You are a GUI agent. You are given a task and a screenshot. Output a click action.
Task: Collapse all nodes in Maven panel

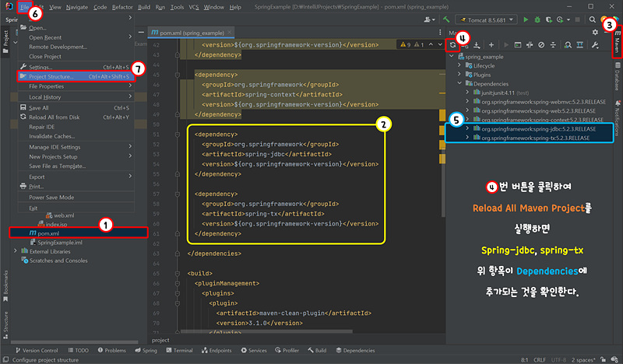point(553,45)
